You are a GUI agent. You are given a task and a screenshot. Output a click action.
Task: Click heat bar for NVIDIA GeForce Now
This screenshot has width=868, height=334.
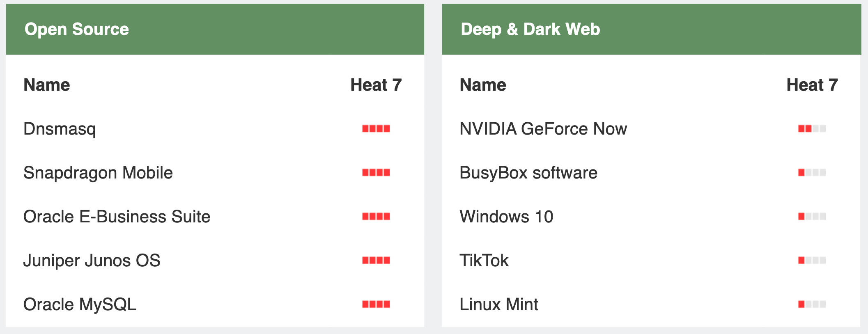(x=812, y=129)
